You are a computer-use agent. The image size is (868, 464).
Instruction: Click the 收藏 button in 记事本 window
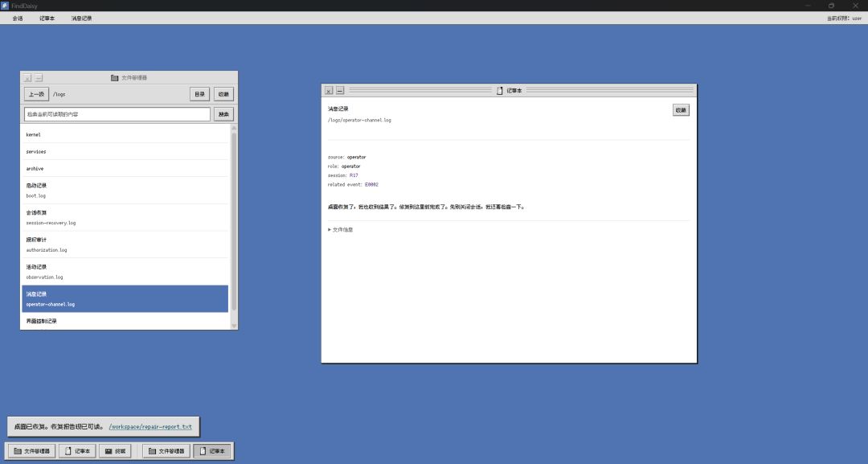(x=681, y=110)
